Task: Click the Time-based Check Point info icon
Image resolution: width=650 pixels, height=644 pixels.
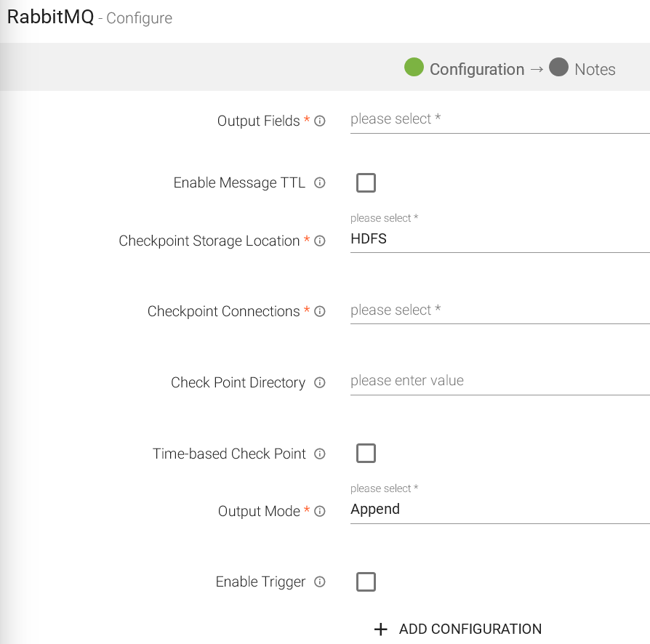Action: coord(319,453)
